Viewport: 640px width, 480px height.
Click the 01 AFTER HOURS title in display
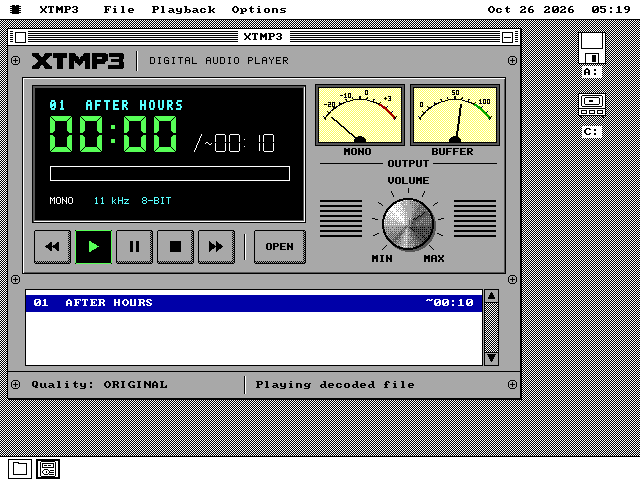[x=116, y=105]
